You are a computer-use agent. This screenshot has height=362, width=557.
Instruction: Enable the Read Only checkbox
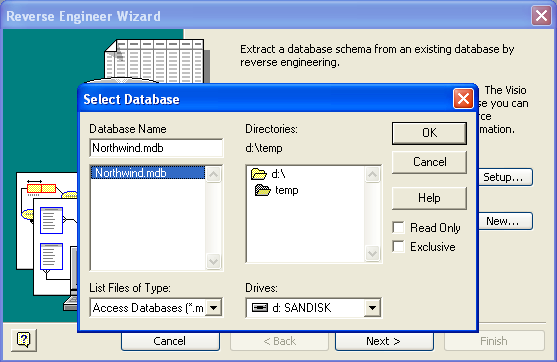click(x=399, y=227)
